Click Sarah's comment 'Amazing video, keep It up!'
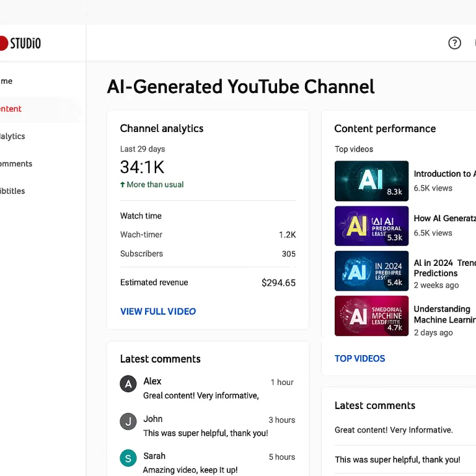 pyautogui.click(x=190, y=470)
